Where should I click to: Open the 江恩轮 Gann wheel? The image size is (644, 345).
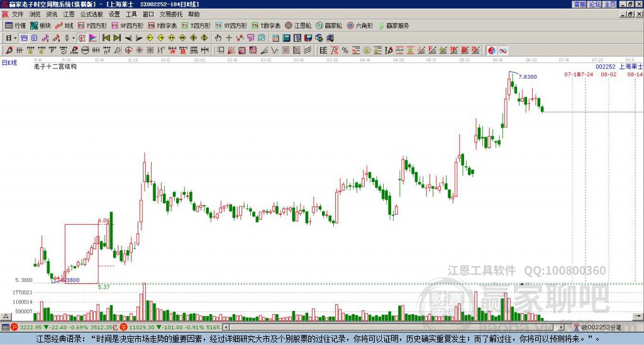[298, 25]
